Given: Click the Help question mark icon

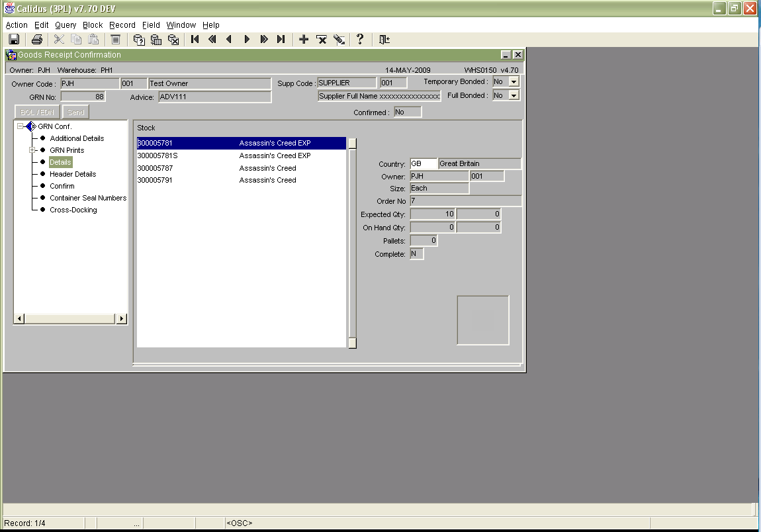Looking at the screenshot, I should point(359,39).
